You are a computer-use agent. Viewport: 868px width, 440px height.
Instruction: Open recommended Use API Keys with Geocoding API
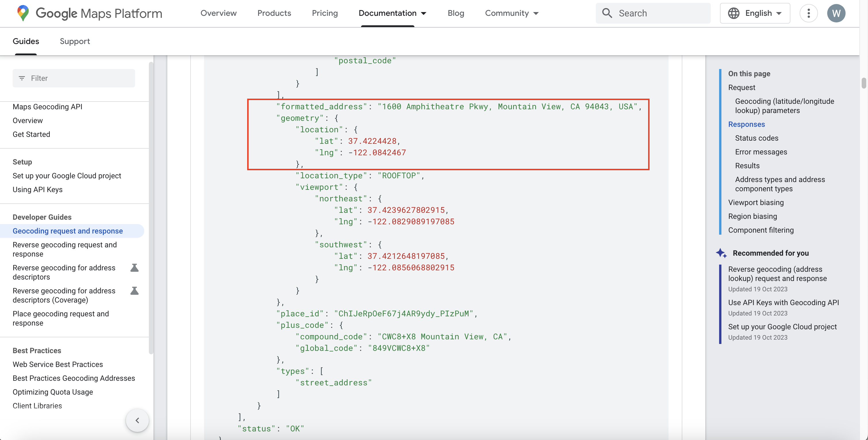click(x=783, y=303)
